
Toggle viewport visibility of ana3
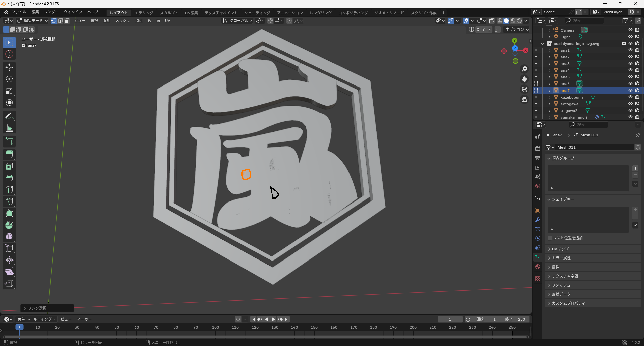click(x=630, y=63)
